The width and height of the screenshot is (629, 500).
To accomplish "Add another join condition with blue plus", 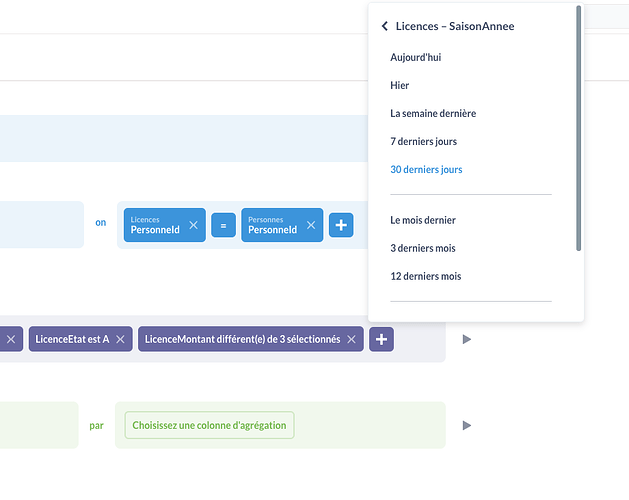I will coord(341,225).
